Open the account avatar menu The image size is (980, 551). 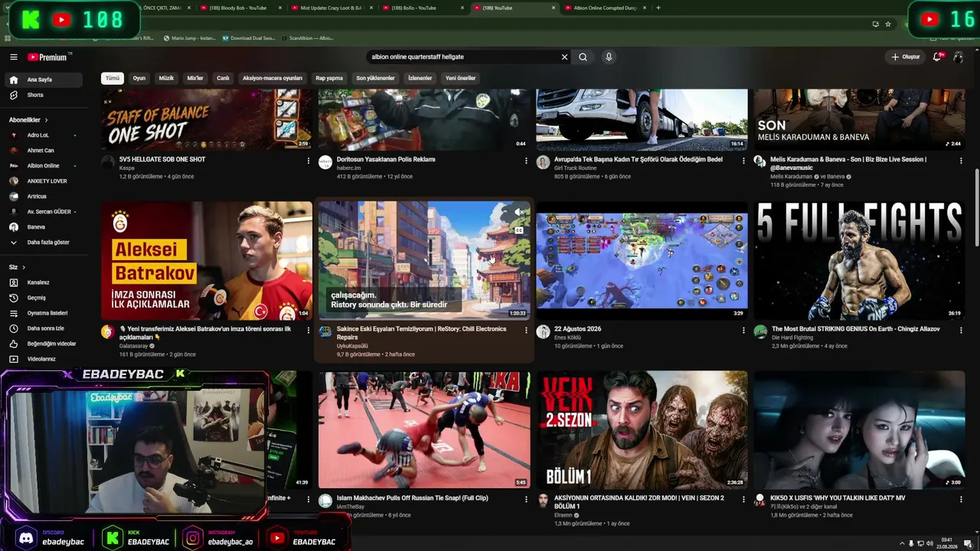(x=958, y=57)
